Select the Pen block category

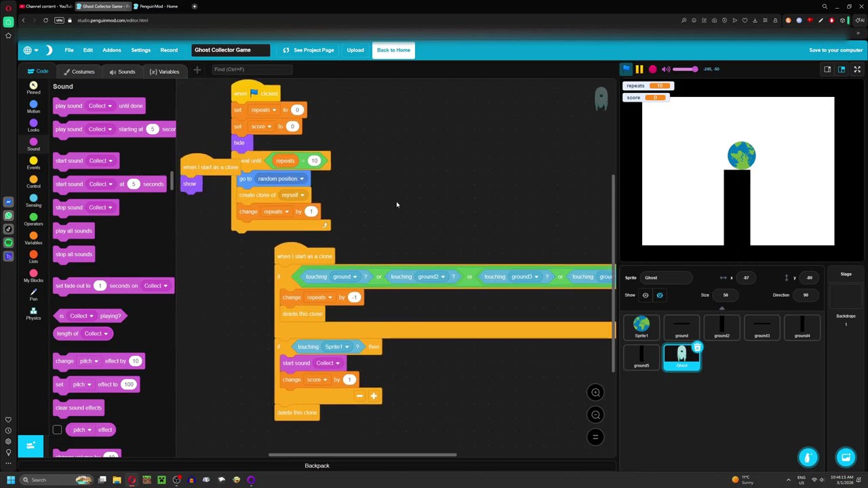tap(33, 295)
